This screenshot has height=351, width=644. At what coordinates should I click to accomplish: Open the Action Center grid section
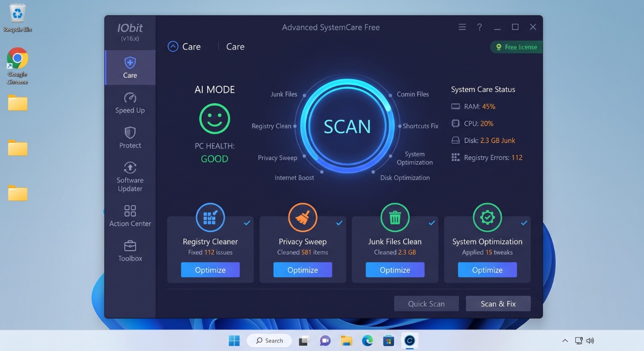130,215
